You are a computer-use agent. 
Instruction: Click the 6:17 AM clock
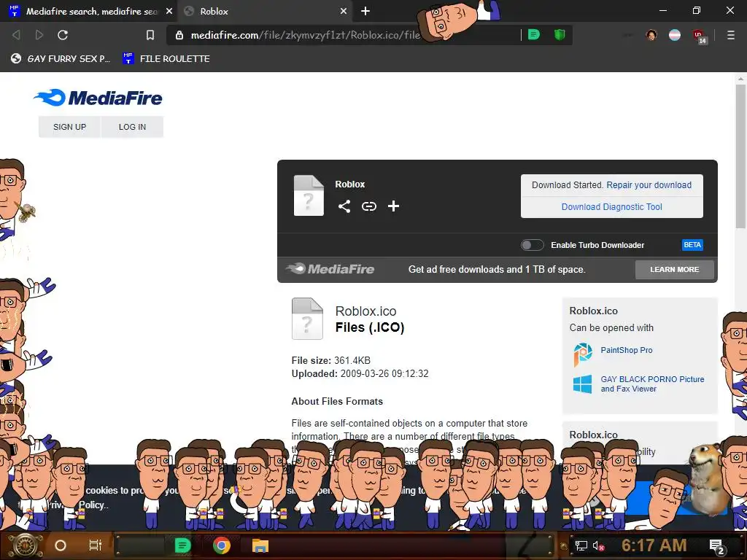pyautogui.click(x=654, y=545)
